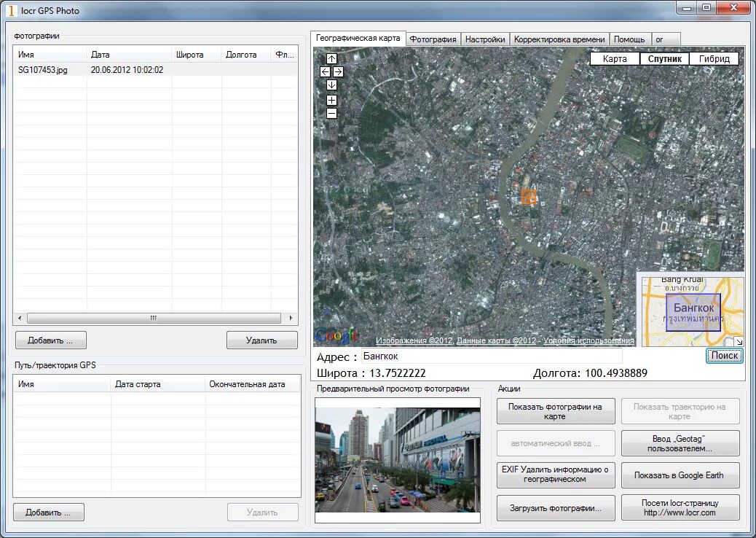Screen dimensions: 756x538
Task: Click the Поиск button
Action: (x=725, y=356)
